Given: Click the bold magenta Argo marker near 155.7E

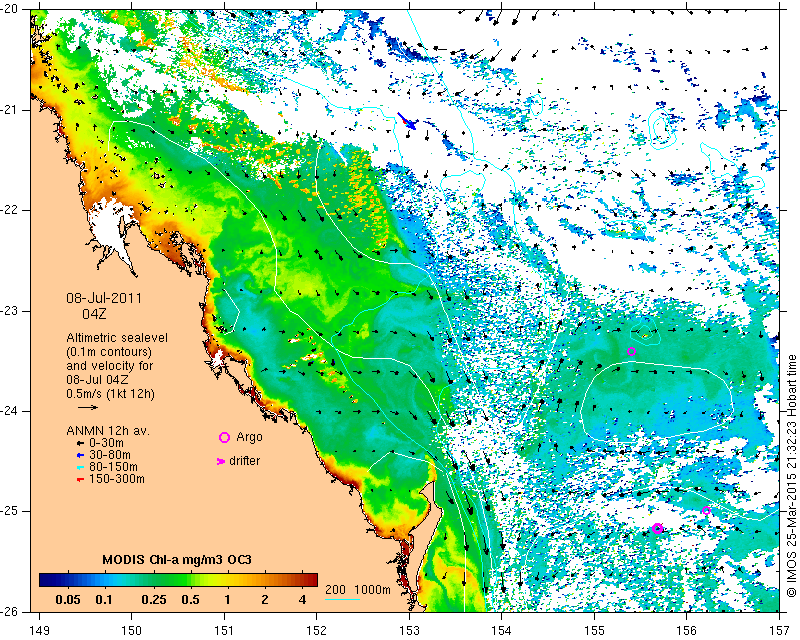Looking at the screenshot, I should [x=657, y=528].
